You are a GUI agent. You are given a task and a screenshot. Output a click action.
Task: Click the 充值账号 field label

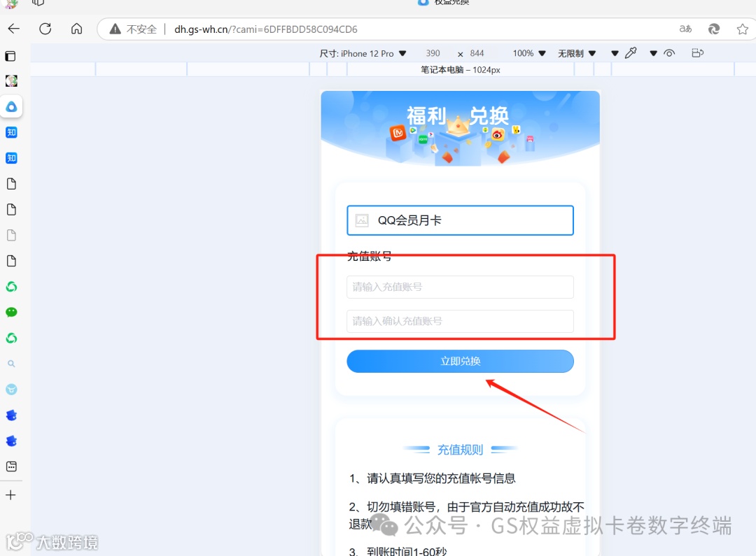point(370,256)
